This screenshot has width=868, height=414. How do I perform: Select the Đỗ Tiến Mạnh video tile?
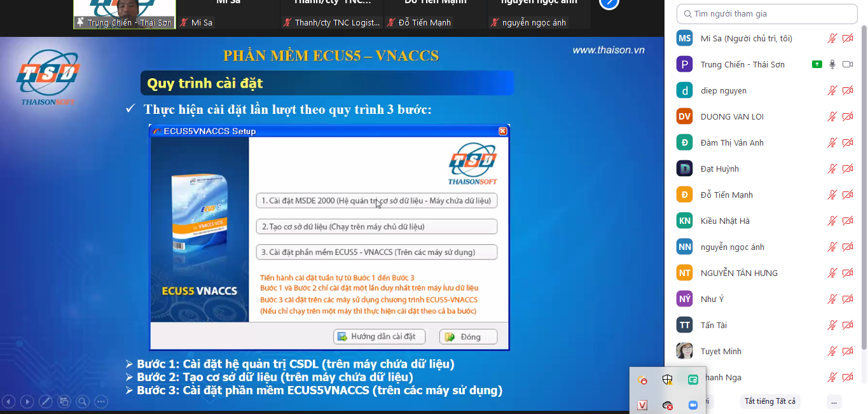coord(436,14)
